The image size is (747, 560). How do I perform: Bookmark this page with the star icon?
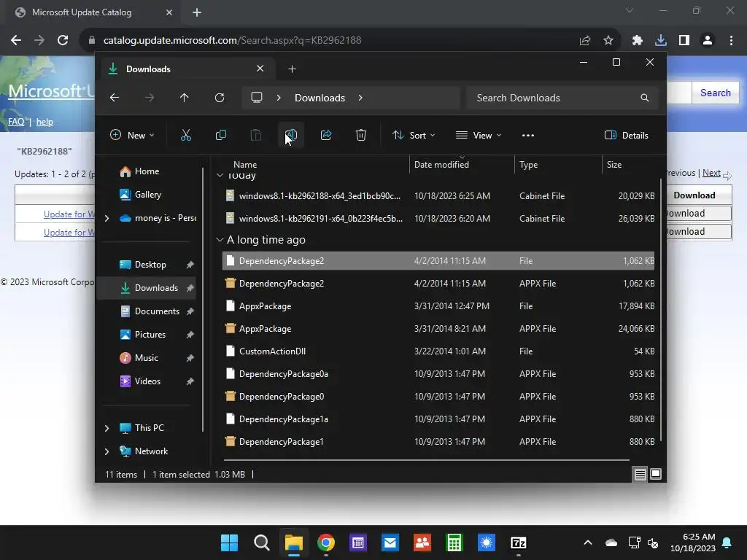[608, 41]
